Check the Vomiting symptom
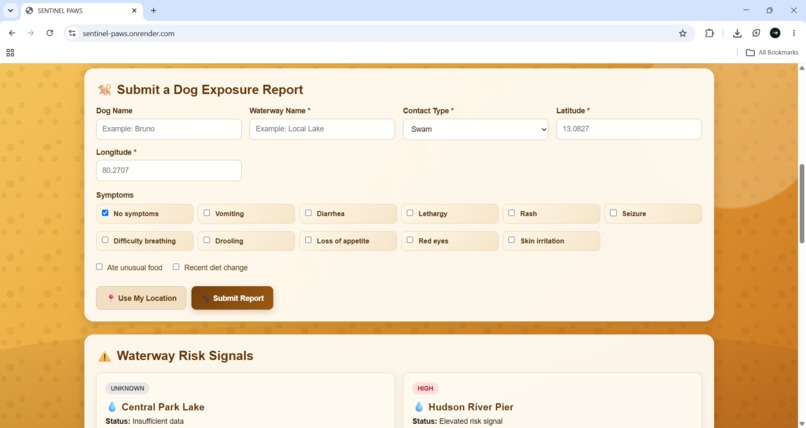 pos(207,213)
